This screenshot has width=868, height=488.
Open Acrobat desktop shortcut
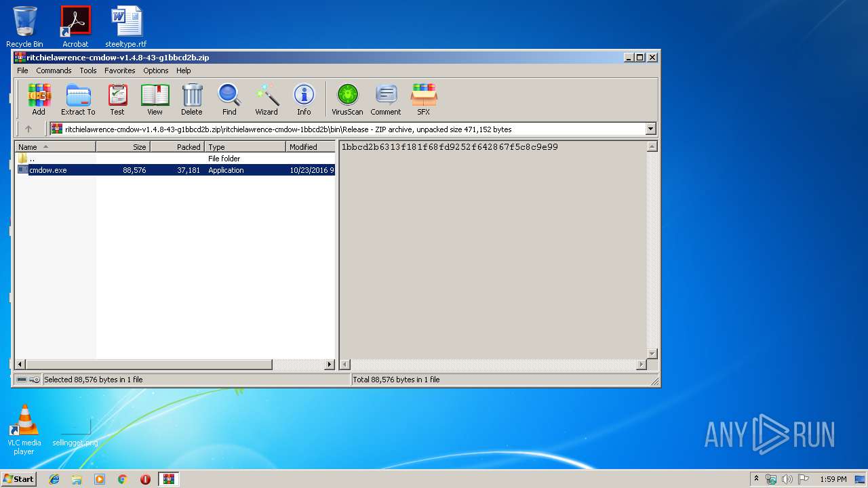pos(75,26)
